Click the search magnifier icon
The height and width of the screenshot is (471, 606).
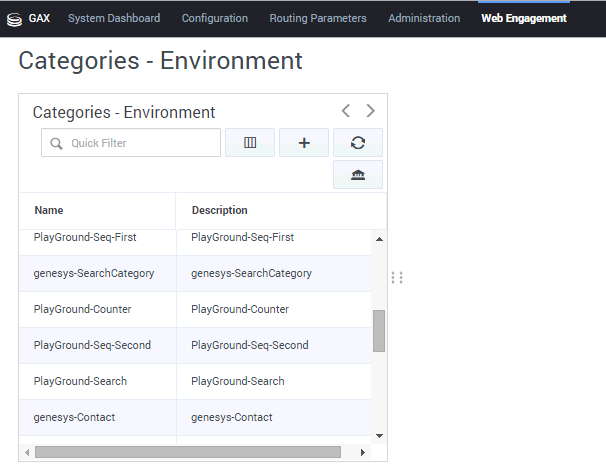tap(56, 143)
